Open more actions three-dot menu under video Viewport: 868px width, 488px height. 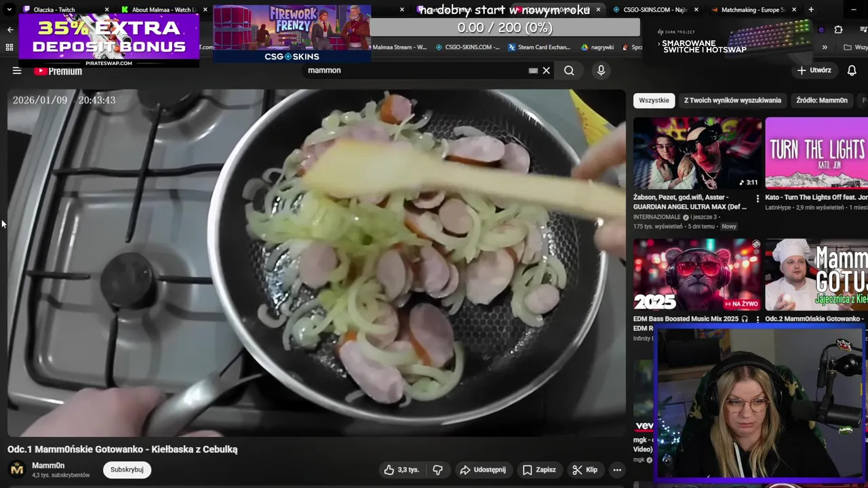[617, 470]
